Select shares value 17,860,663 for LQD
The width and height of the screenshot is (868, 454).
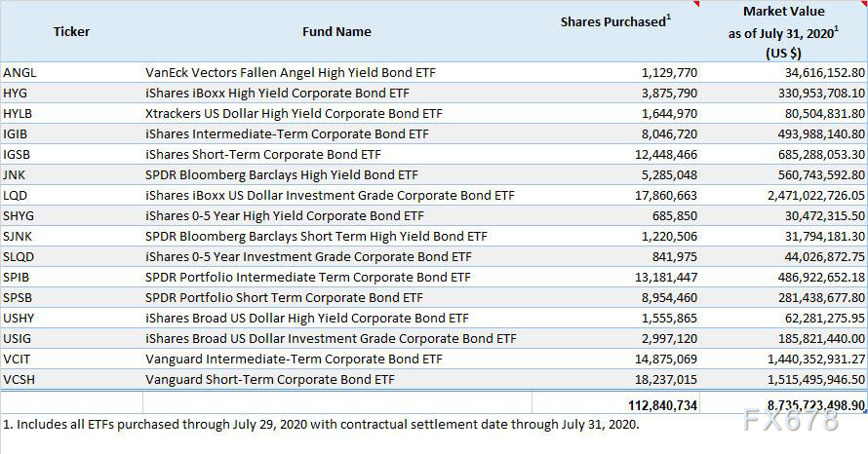[615, 195]
